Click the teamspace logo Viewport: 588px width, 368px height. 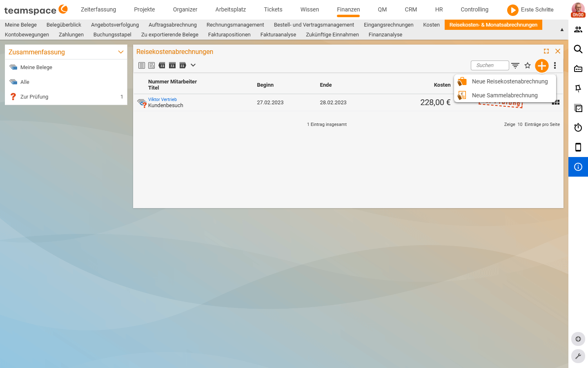(x=36, y=10)
